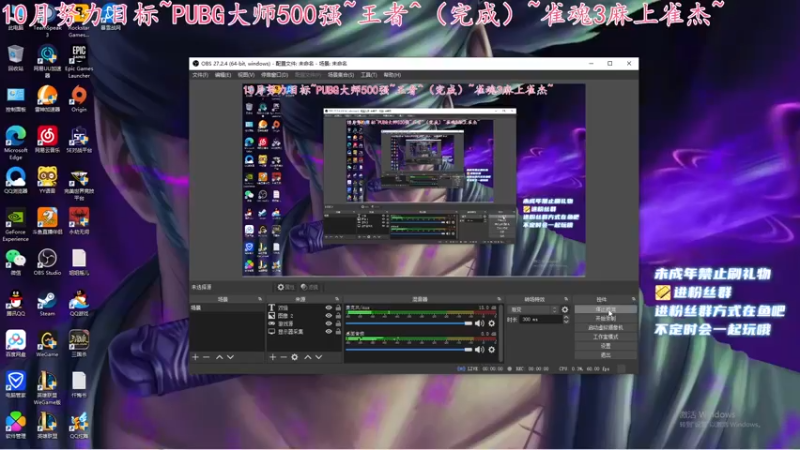Pop out the Scenes dock panel
800x450 pixels.
tap(260, 299)
